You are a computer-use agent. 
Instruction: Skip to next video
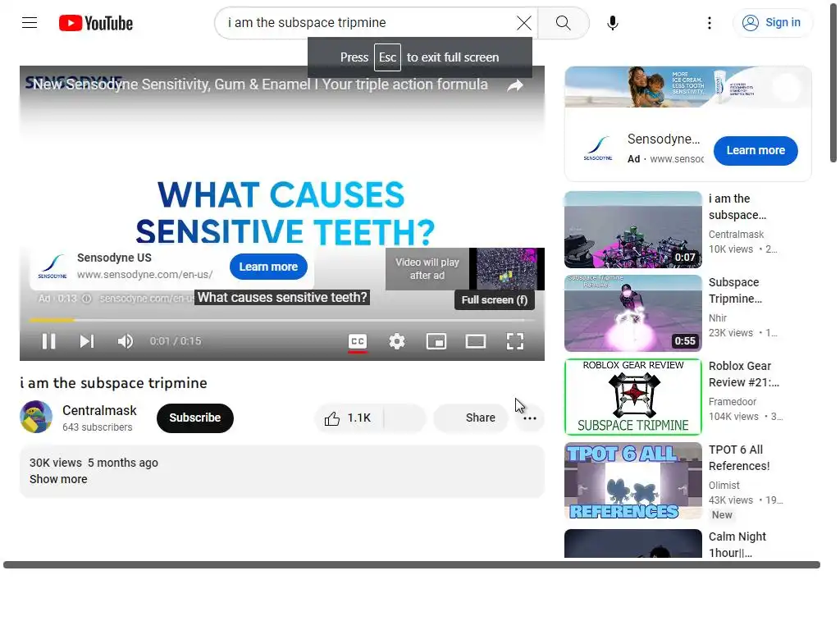[x=87, y=341]
